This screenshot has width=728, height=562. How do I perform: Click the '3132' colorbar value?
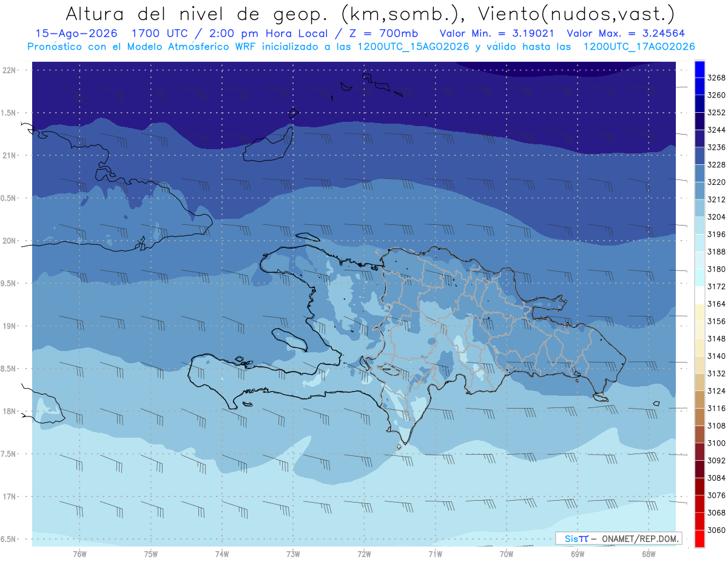[716, 373]
